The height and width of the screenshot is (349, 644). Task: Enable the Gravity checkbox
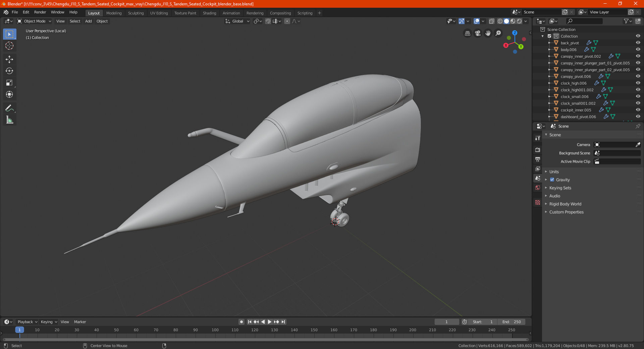coord(552,180)
